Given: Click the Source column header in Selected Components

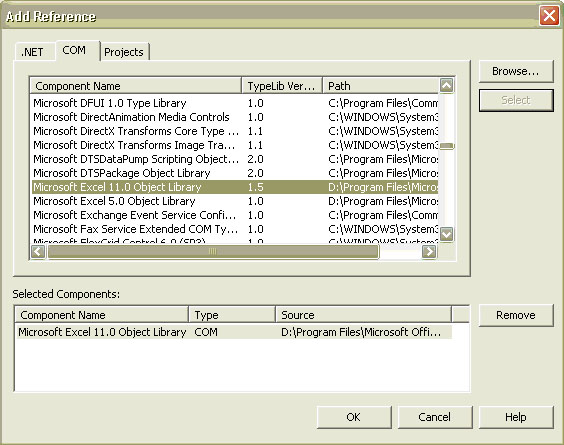Looking at the screenshot, I should click(364, 315).
